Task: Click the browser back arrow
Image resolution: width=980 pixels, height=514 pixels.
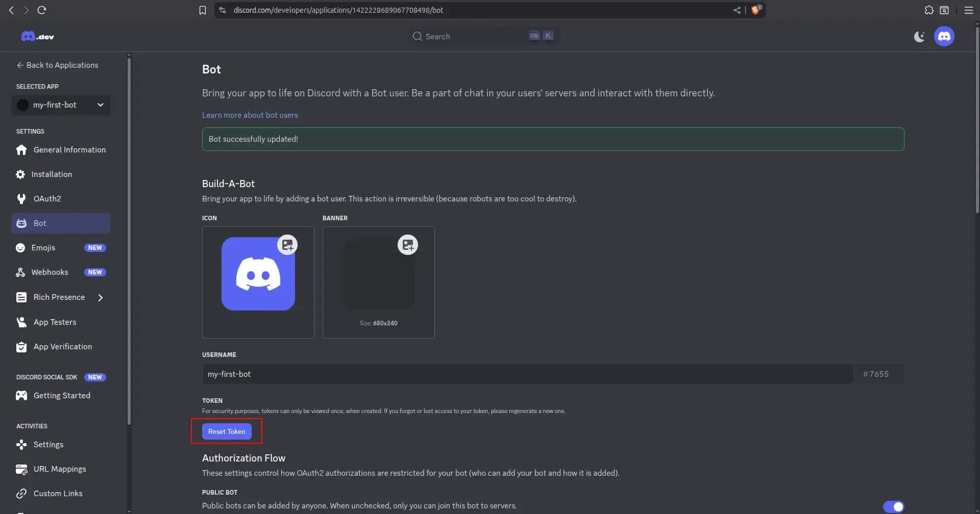Action: coord(11,10)
